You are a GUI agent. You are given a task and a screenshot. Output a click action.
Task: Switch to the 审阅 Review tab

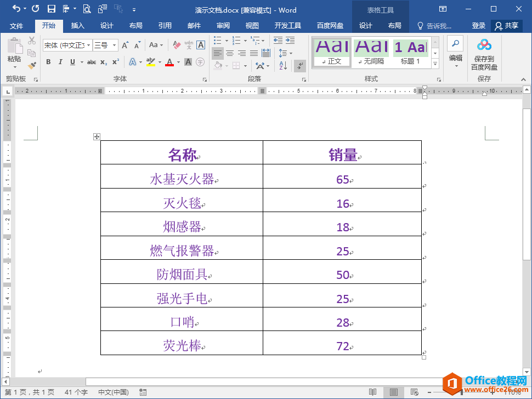click(x=223, y=26)
